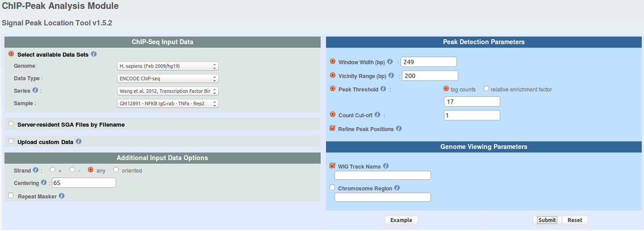Click info icon next to Window Width
Image resolution: width=644 pixels, height=231 pixels.
[390, 62]
